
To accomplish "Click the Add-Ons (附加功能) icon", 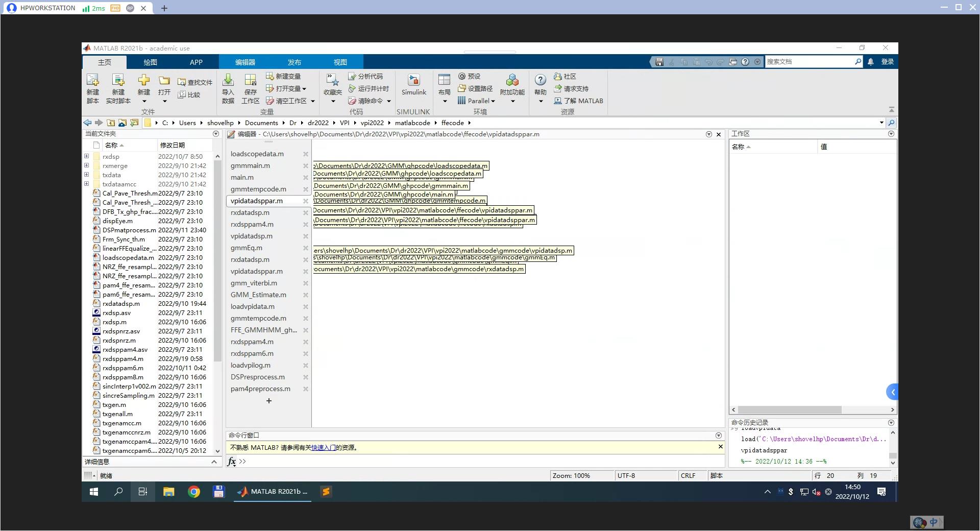I will click(512, 80).
